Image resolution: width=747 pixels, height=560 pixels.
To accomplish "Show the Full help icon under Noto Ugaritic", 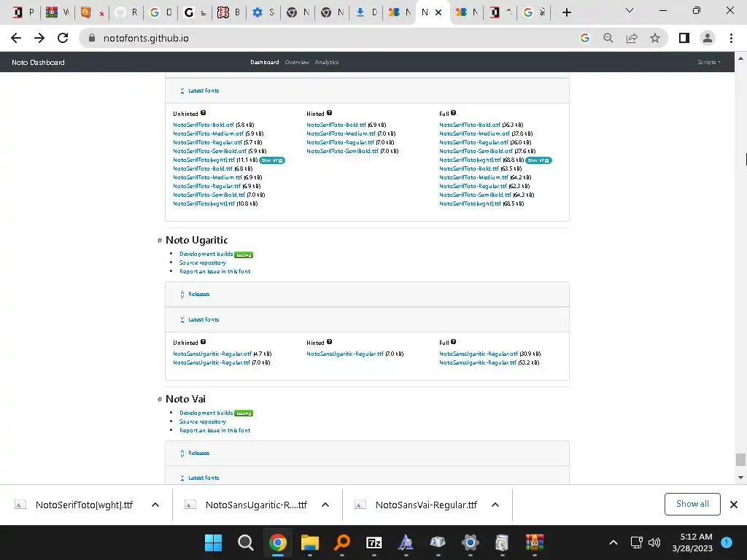I will point(454,342).
